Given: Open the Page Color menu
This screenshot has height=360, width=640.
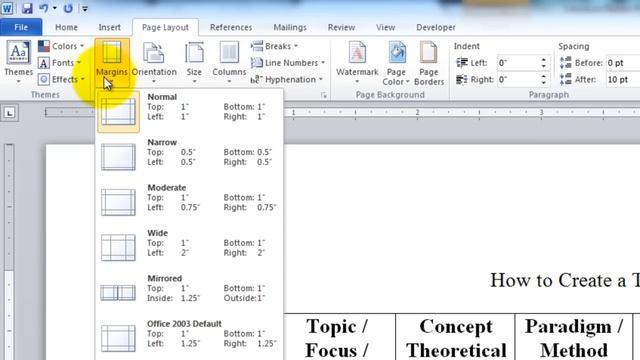Looking at the screenshot, I should (x=396, y=63).
